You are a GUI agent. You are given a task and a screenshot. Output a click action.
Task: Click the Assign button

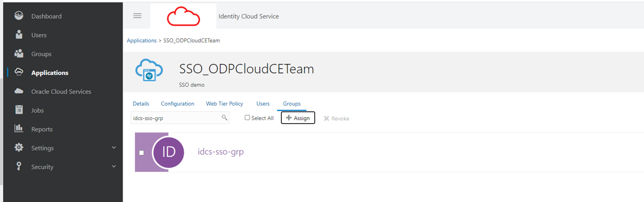(298, 118)
